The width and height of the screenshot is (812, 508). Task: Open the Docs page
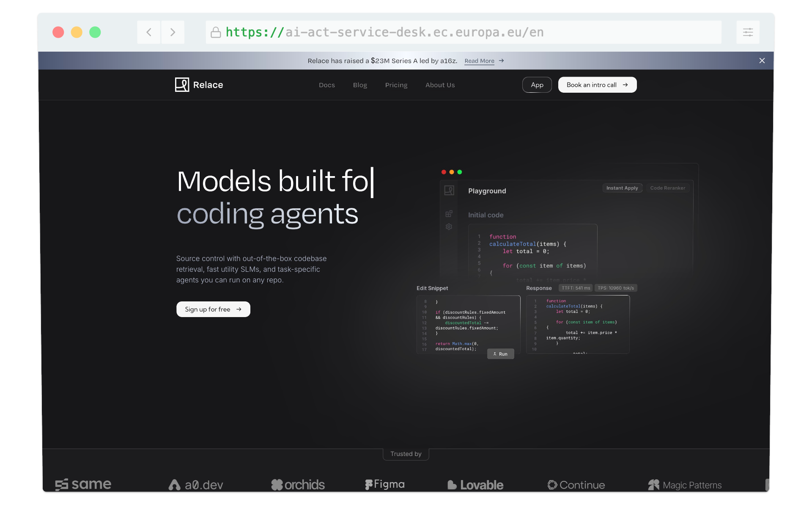click(327, 85)
